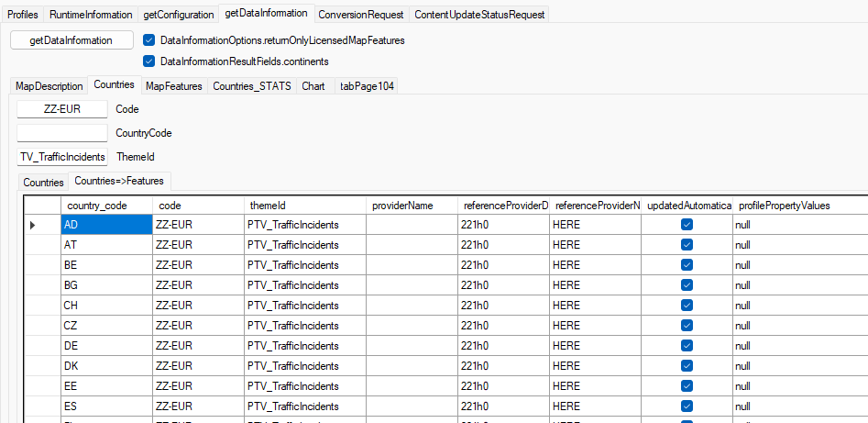Viewport: 868px width, 423px height.
Task: Switch to the MapFeatures sub-tab
Action: pos(173,86)
